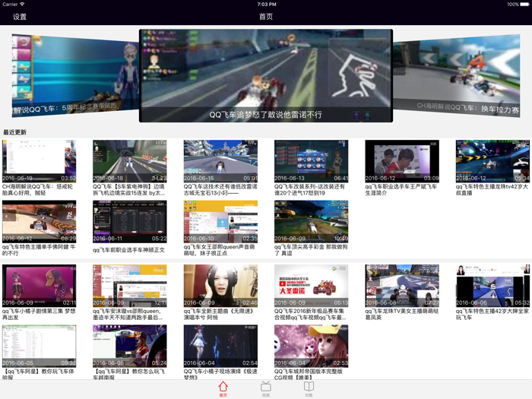Play 全新主题曲《无限速》 video

pyautogui.click(x=220, y=285)
